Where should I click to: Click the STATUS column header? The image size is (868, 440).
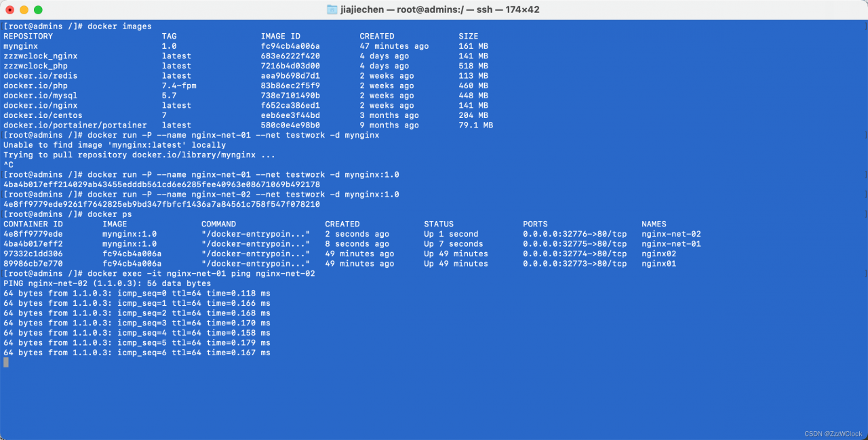coord(439,224)
